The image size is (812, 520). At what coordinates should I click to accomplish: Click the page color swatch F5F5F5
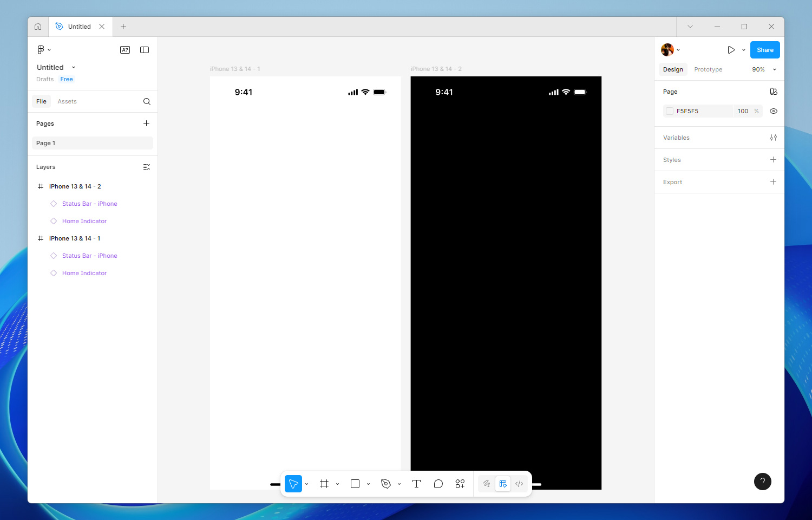670,111
